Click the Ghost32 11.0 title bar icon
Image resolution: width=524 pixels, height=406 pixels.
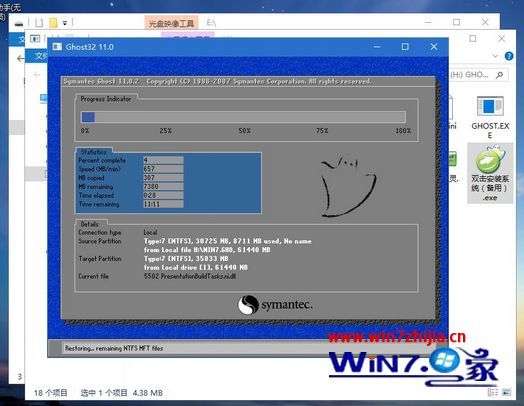pyautogui.click(x=57, y=47)
